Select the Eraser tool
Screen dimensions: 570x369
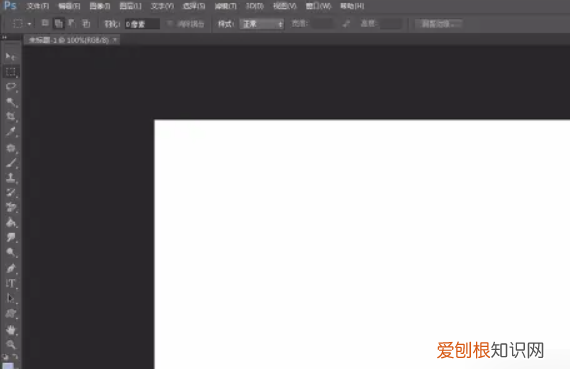click(x=11, y=208)
